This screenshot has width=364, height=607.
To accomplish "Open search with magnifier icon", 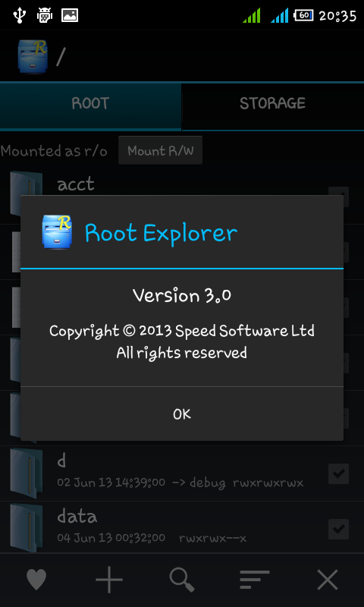I will click(182, 580).
